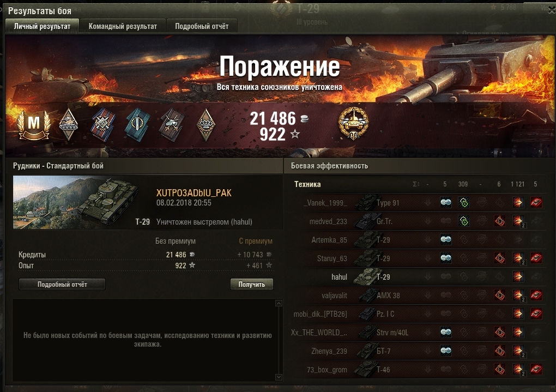Click the brass knuckles diamond medal
This screenshot has width=556, height=392.
tap(206, 124)
